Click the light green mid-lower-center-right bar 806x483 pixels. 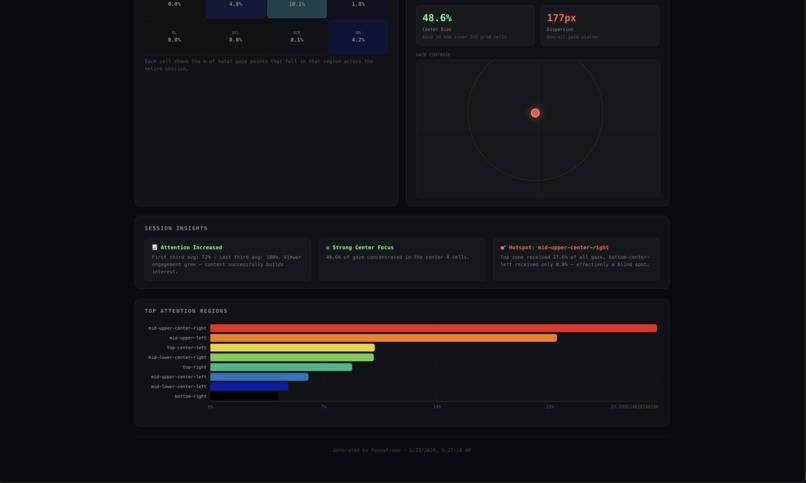[x=292, y=357]
